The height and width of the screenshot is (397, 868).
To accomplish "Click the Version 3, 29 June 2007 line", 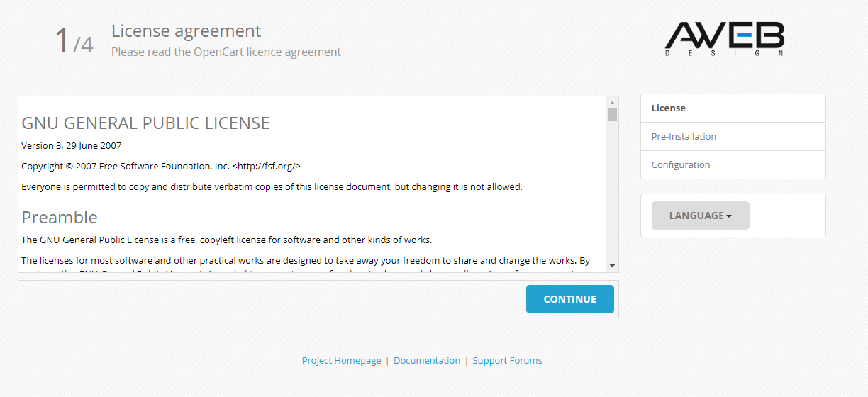I will click(71, 146).
